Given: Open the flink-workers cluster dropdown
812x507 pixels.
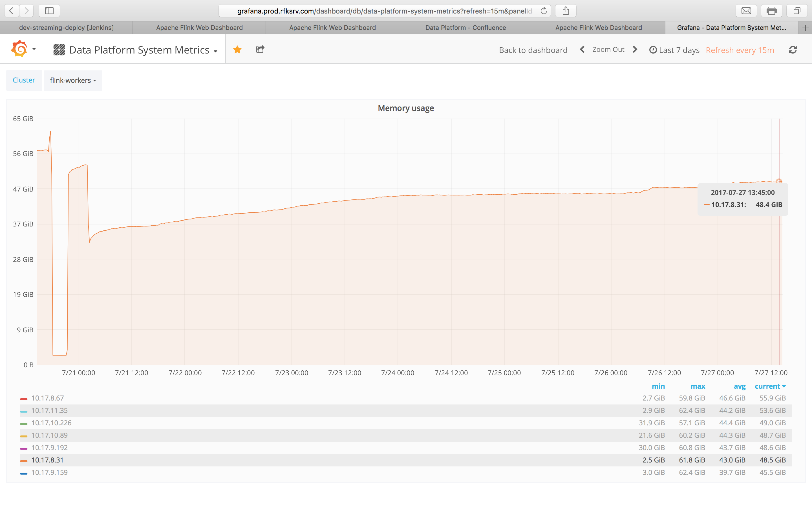Looking at the screenshot, I should (73, 81).
